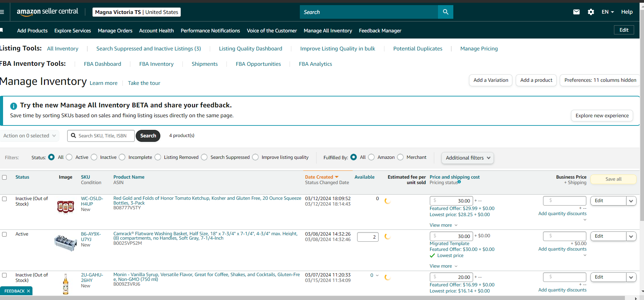The height and width of the screenshot is (300, 644).
Task: Open Edit dropdown arrow for Tomato Ketchup
Action: click(631, 201)
